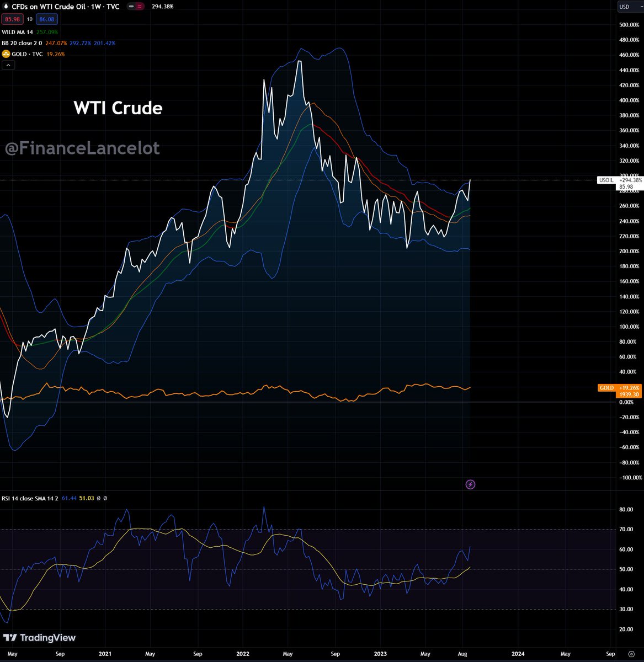Select the RSI 14 close indicator legend

(x=32, y=498)
